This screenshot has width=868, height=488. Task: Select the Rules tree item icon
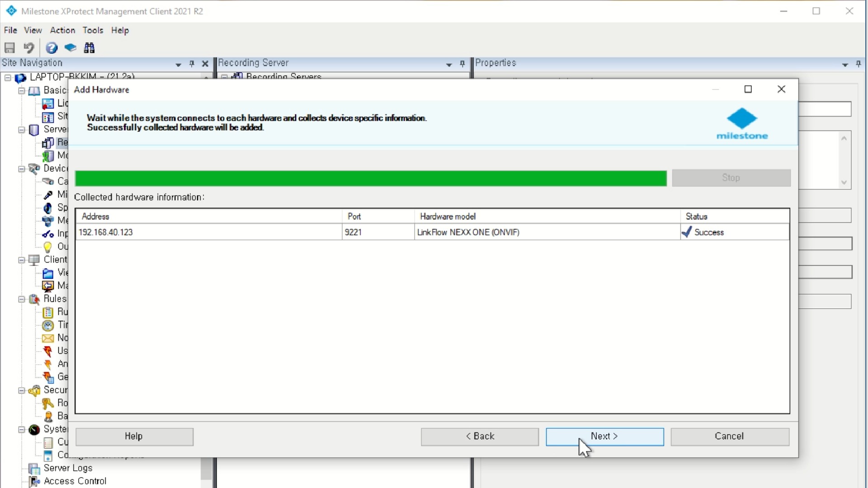point(48,312)
